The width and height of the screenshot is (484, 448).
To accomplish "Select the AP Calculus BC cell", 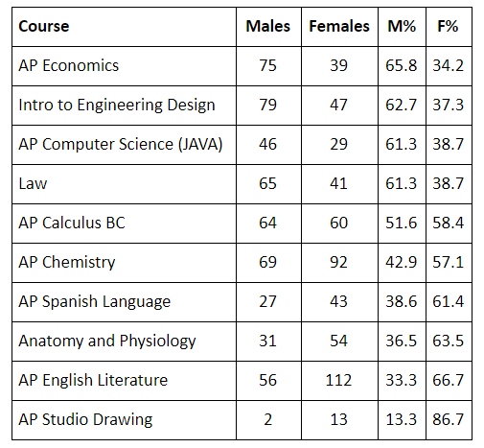I will point(124,224).
